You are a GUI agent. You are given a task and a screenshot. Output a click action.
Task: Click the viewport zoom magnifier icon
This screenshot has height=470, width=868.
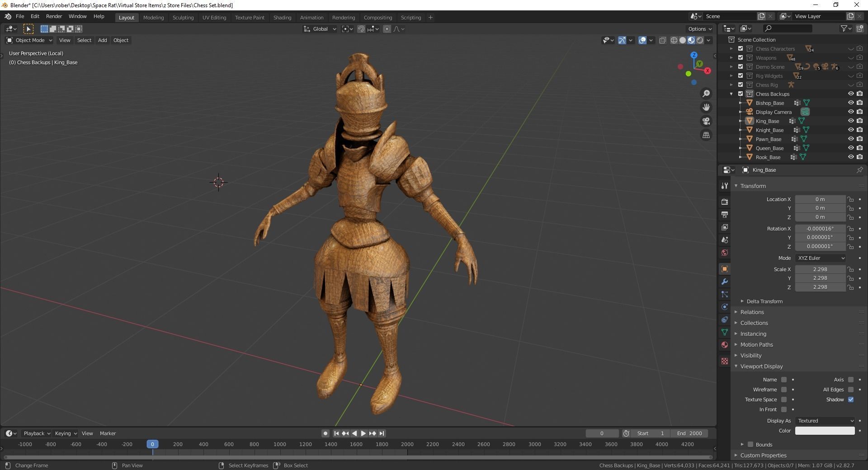[x=706, y=94]
